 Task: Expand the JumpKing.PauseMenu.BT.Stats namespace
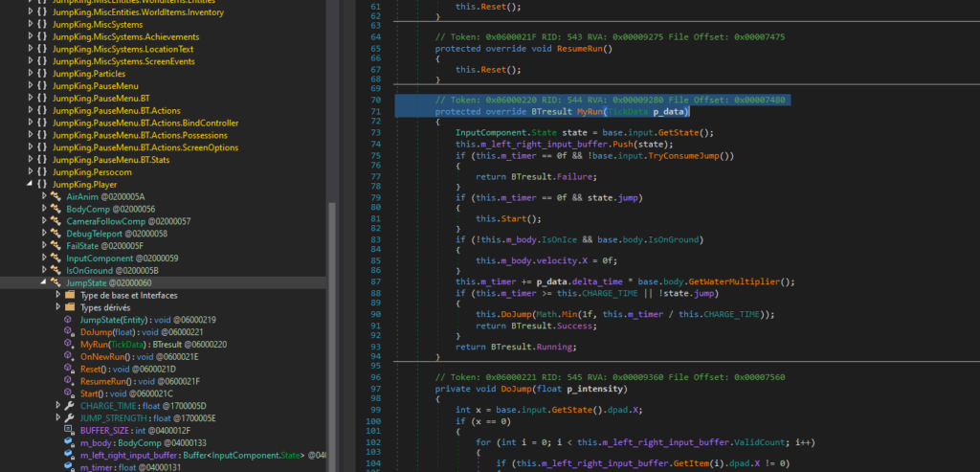click(x=31, y=160)
